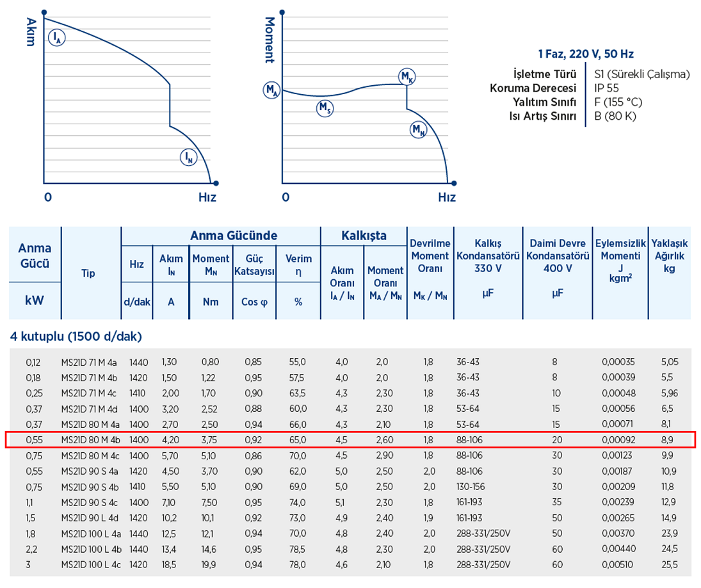
Task: Click the "MS2ID 90 S 4a" type cell
Action: 90,471
